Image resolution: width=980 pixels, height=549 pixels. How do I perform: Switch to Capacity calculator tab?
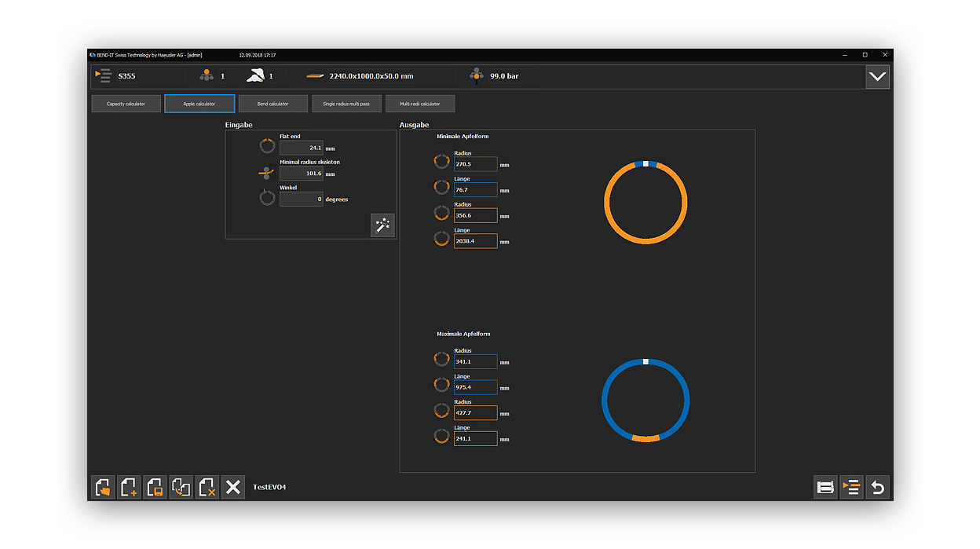(x=126, y=104)
